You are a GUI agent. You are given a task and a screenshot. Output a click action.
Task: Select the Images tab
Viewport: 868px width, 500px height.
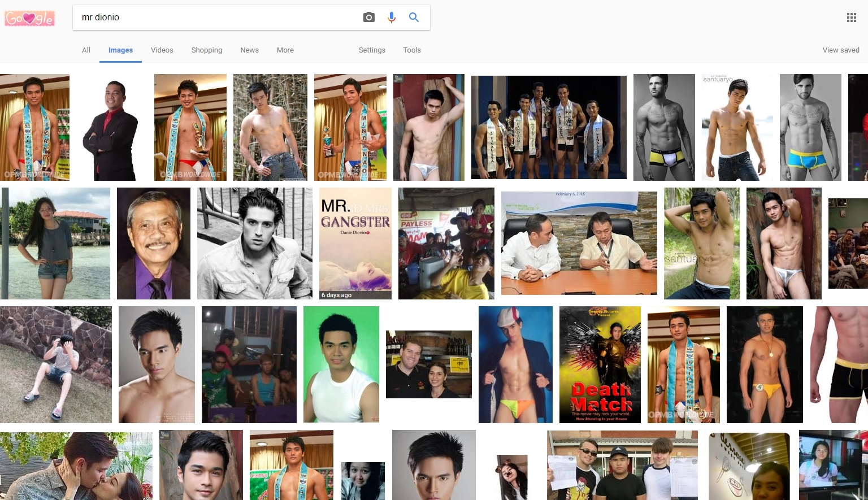[x=120, y=50]
